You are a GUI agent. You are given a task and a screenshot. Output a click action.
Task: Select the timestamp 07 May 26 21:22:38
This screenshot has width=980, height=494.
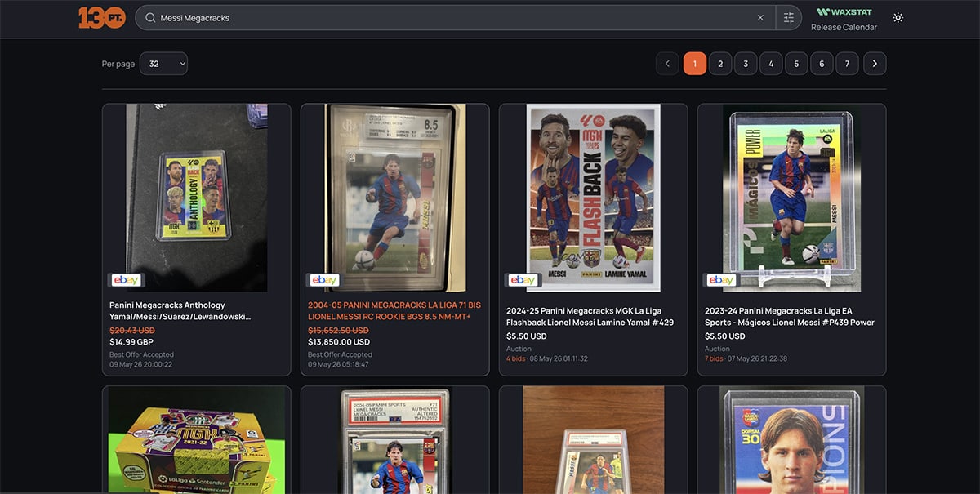[757, 358]
